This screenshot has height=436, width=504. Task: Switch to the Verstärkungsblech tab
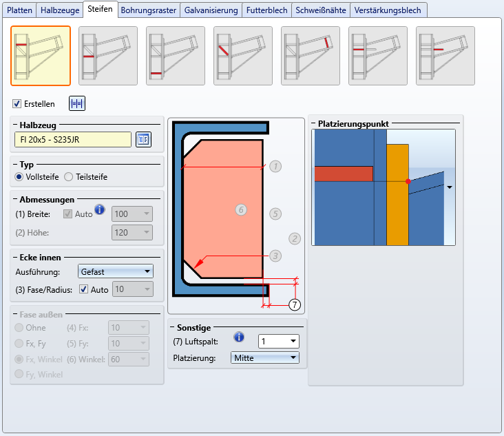388,10
